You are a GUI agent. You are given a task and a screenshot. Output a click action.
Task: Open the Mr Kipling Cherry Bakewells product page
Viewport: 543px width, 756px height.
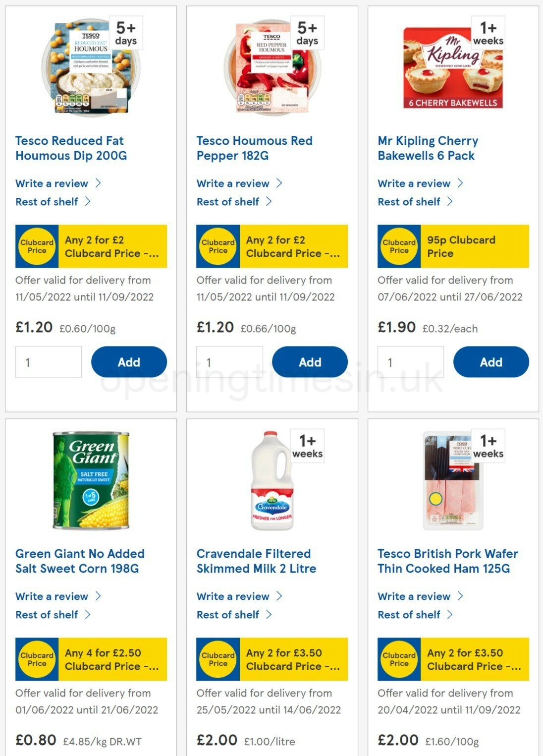tap(427, 148)
